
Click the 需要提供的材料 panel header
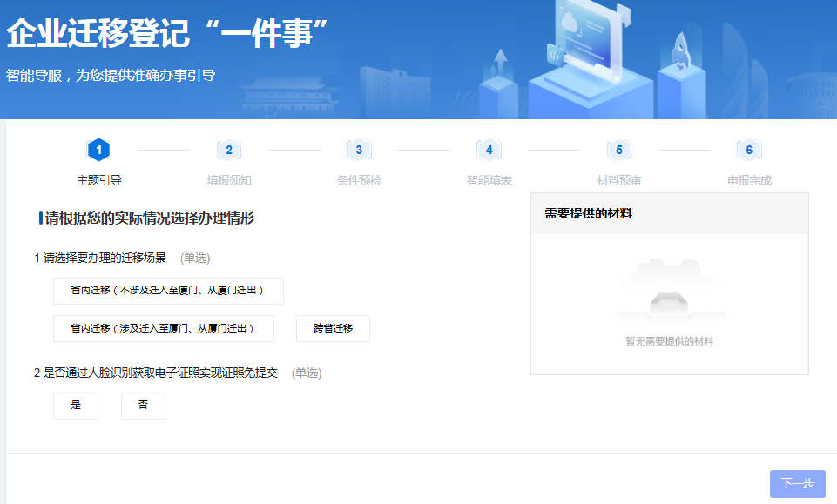tap(588, 213)
